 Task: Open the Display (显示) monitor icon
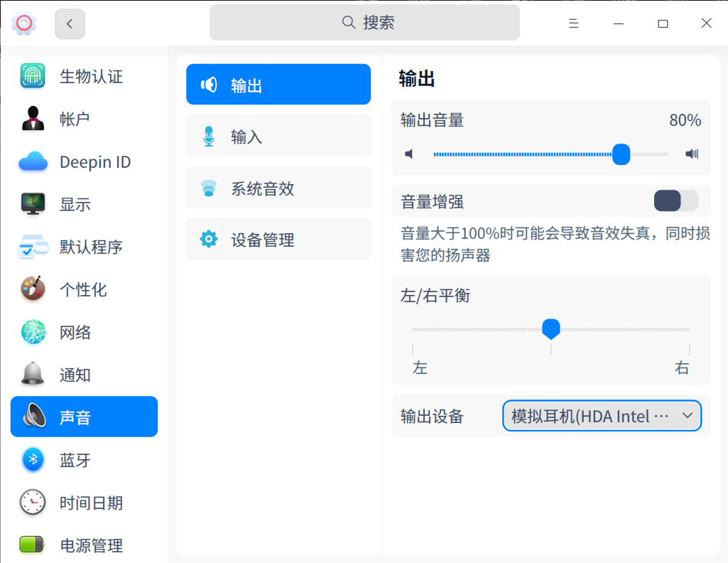pos(33,205)
